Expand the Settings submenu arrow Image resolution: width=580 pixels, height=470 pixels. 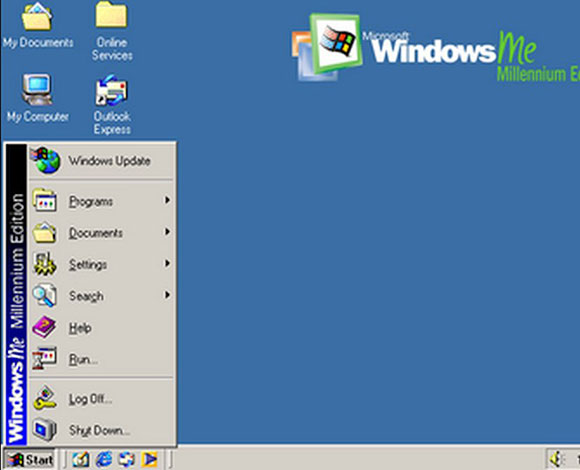(x=168, y=263)
